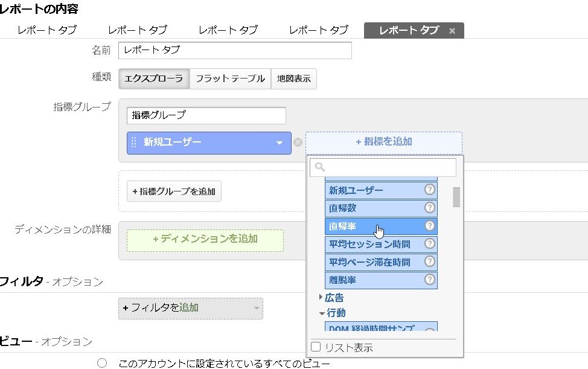Expand the 広告 metric category
Viewport: 588px width, 369px height.
[321, 297]
